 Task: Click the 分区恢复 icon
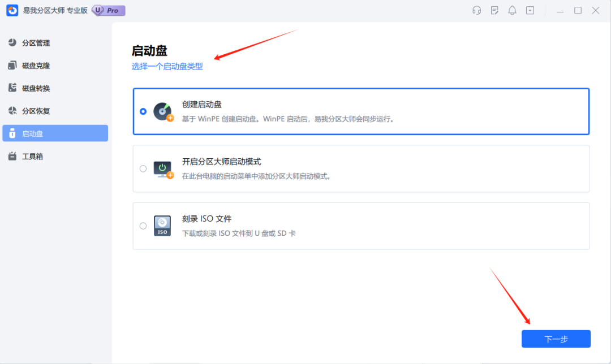[x=12, y=111]
